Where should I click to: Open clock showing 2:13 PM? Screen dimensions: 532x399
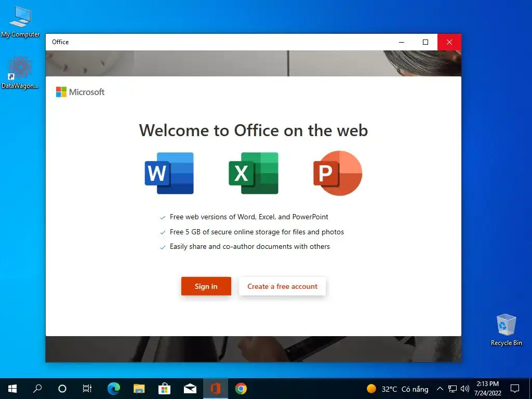487,389
